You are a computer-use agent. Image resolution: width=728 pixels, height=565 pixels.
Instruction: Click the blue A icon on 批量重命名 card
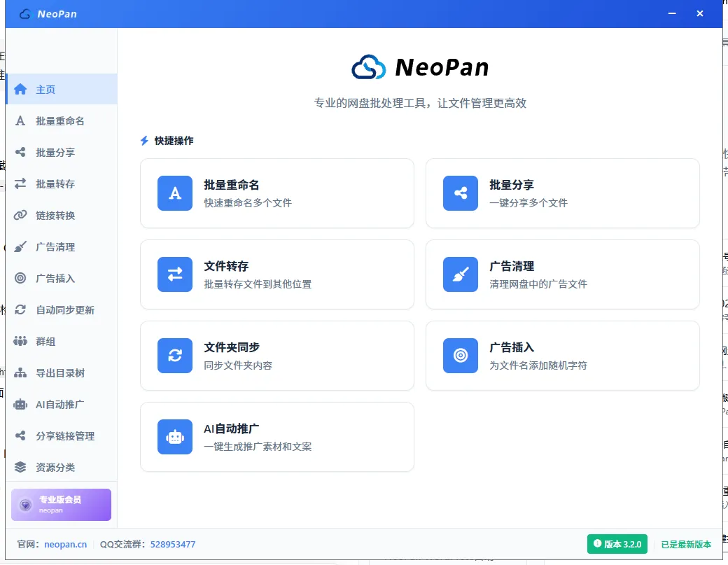coord(175,193)
